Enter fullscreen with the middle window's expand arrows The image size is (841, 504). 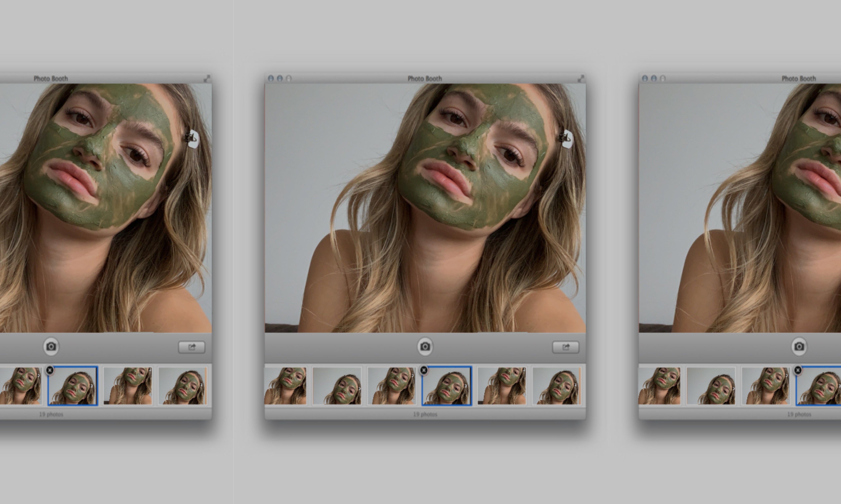581,79
